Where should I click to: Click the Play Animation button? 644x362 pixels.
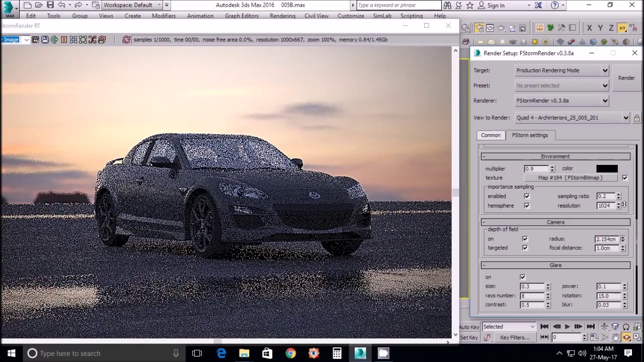tap(567, 327)
